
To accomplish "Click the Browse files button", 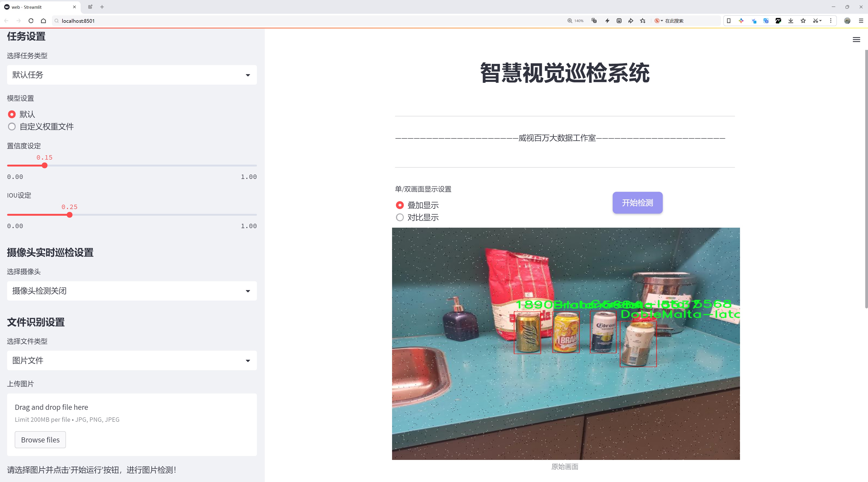I will pos(40,440).
